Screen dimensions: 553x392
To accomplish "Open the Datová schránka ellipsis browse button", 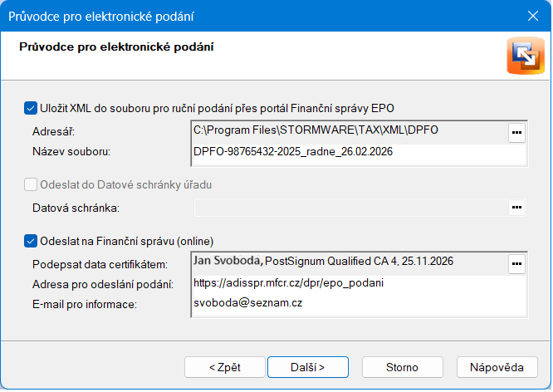I will pos(516,207).
